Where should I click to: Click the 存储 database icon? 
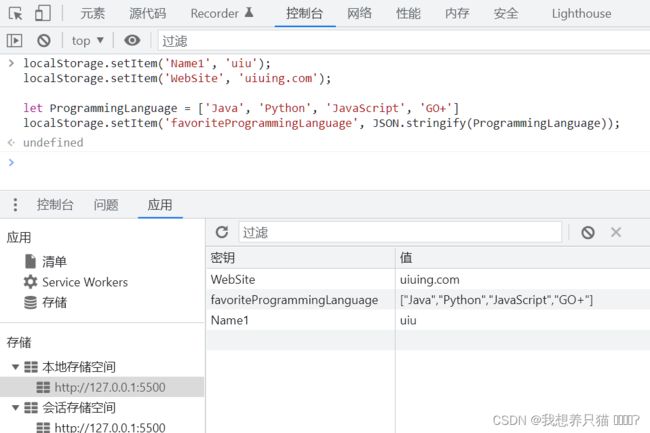pyautogui.click(x=30, y=302)
